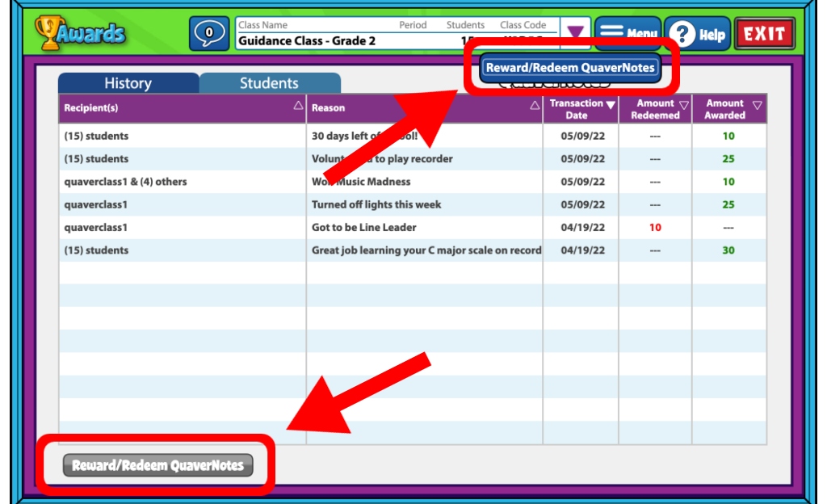Click awarded amount 25 in the recorder volunteer row
This screenshot has width=827, height=504.
pyautogui.click(x=728, y=158)
